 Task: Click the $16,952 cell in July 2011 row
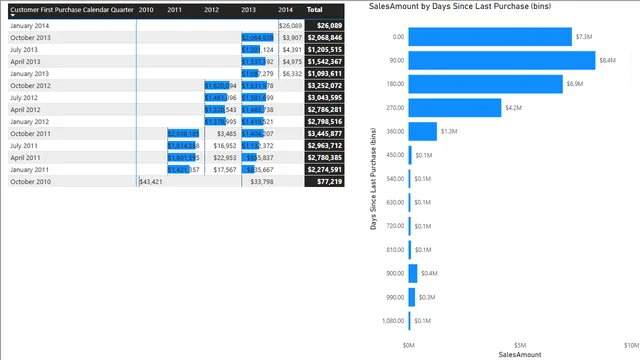pyautogui.click(x=225, y=146)
